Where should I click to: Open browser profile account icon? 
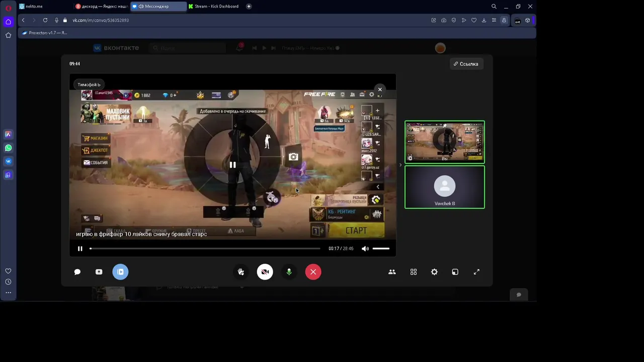(504, 20)
